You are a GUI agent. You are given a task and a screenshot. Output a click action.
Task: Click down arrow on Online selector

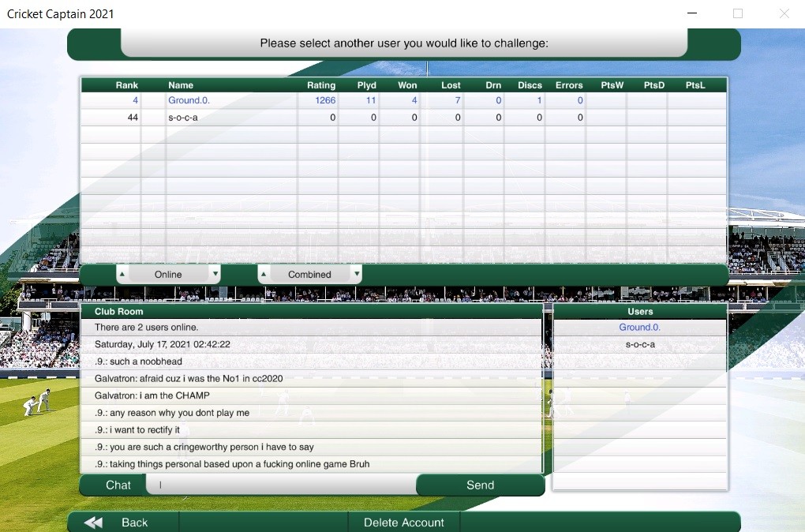click(x=215, y=274)
